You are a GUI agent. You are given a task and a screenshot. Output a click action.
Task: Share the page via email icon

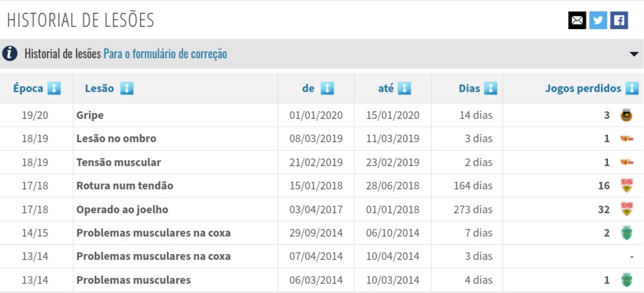[x=577, y=20]
